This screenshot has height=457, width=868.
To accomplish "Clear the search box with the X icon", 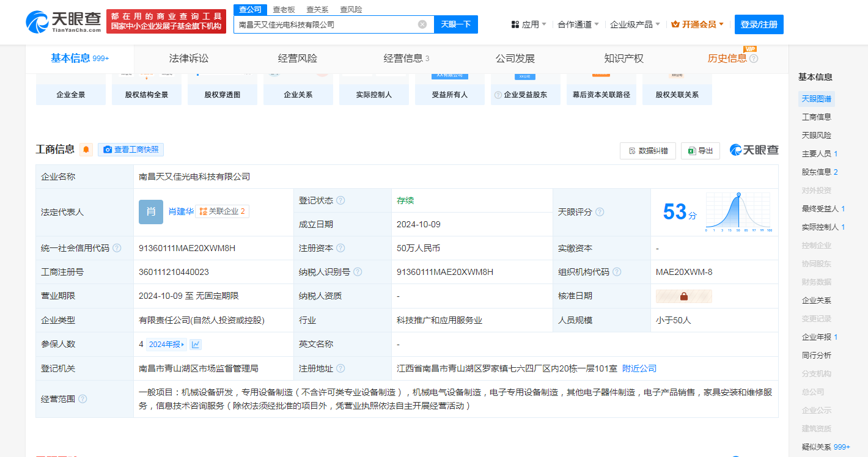I will click(422, 24).
